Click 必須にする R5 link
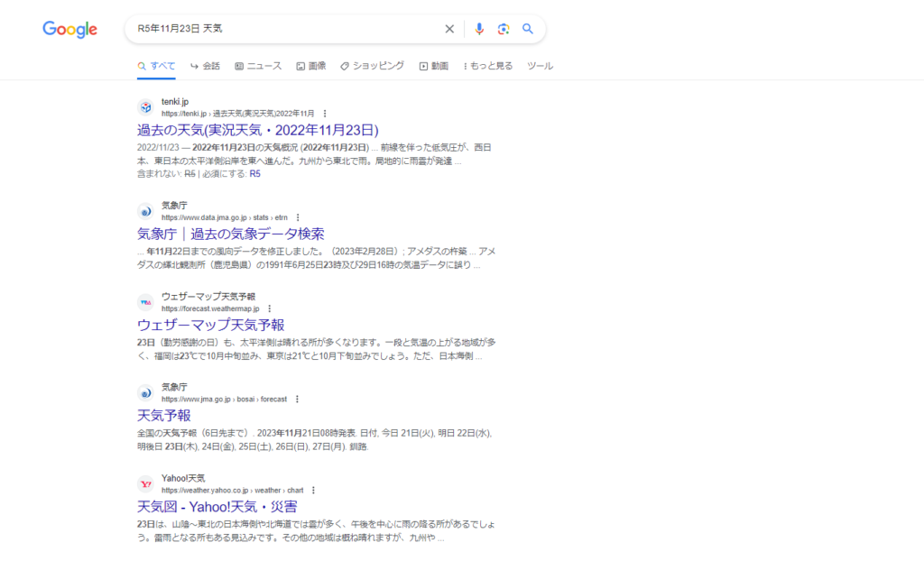This screenshot has height=561, width=924. (254, 174)
